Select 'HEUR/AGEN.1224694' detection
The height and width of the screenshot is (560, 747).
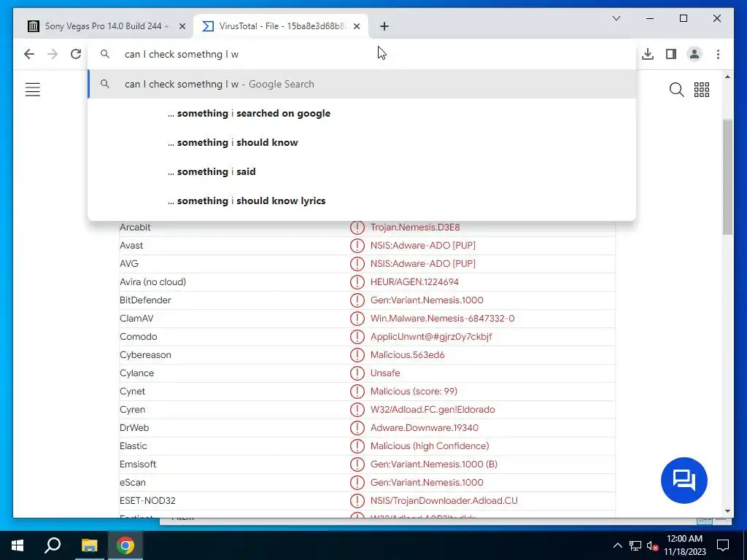pyautogui.click(x=414, y=282)
